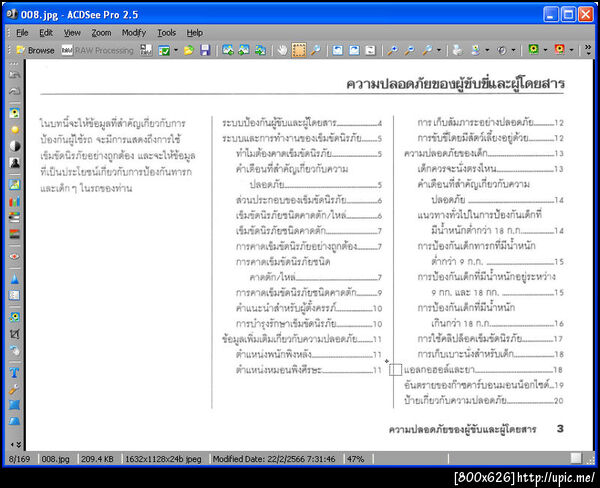The height and width of the screenshot is (488, 600).
Task: Select the Hand scroll tool
Action: (x=282, y=50)
